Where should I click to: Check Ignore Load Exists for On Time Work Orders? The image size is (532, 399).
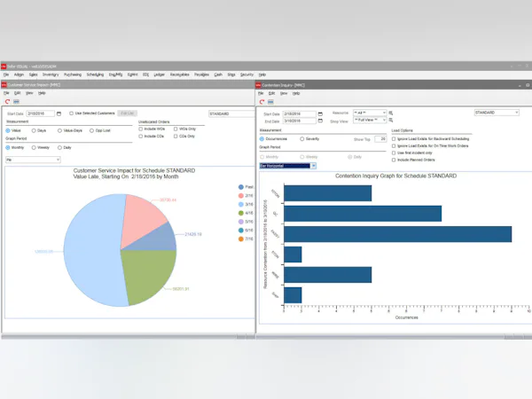[x=394, y=146]
